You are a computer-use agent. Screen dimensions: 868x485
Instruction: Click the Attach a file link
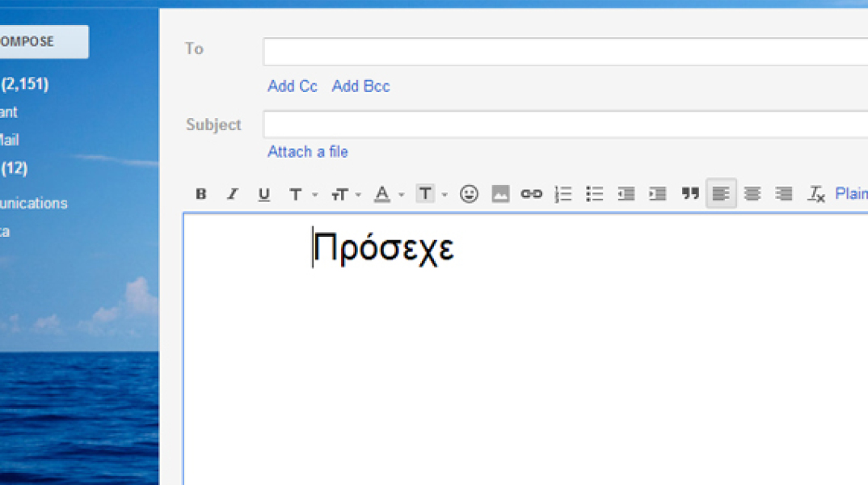(x=308, y=152)
